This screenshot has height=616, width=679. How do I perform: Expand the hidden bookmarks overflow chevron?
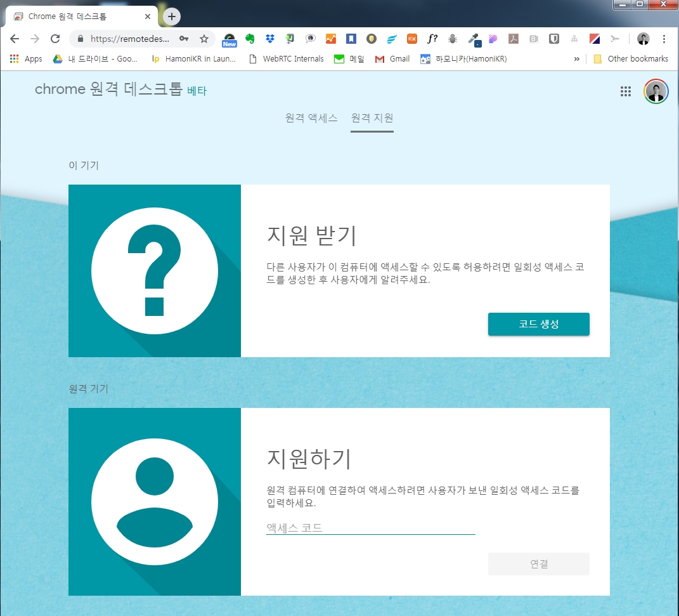[576, 59]
